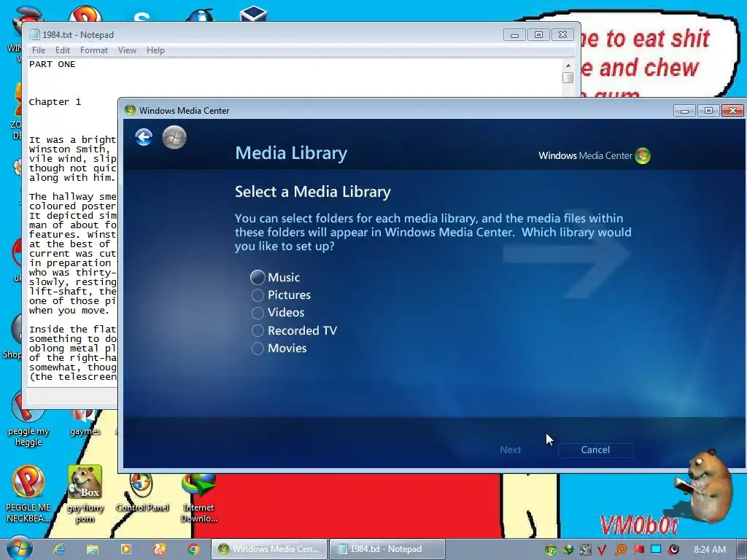747x560 pixels.
Task: Click the scroll up arrow in Notepad
Action: pos(568,65)
